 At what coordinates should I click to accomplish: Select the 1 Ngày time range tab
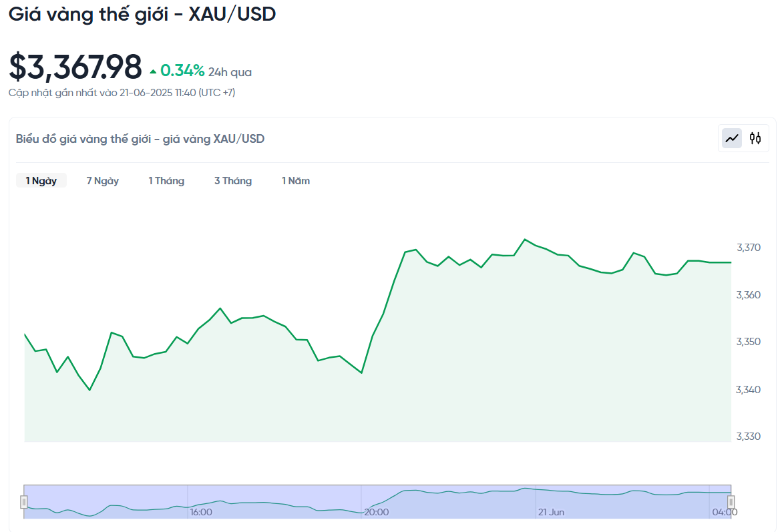[41, 180]
